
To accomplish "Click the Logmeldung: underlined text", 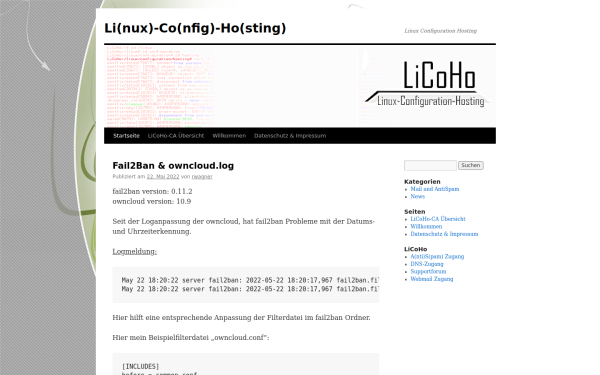I will click(135, 251).
